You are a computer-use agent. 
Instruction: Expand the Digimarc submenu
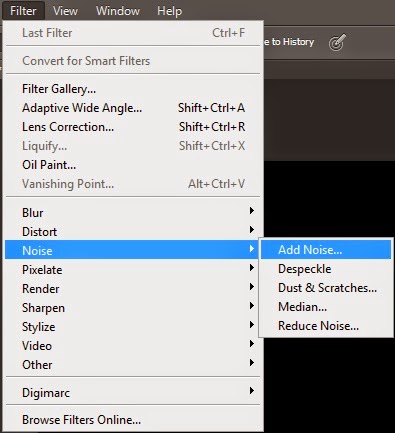(x=132, y=393)
